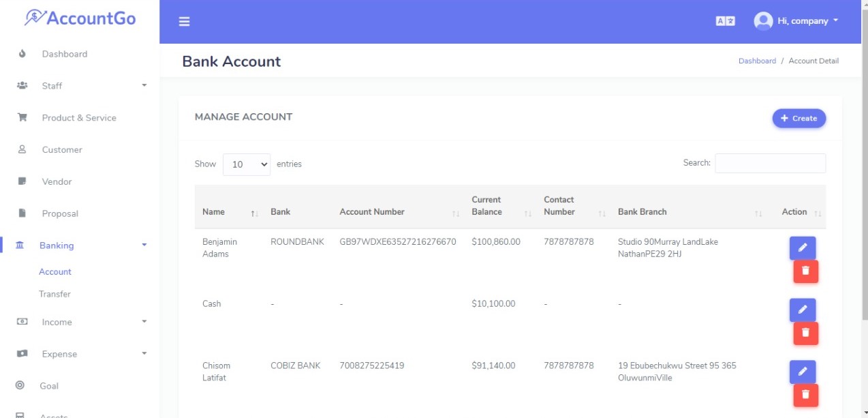This screenshot has height=418, width=868.
Task: Open the entries count dropdown
Action: point(247,164)
